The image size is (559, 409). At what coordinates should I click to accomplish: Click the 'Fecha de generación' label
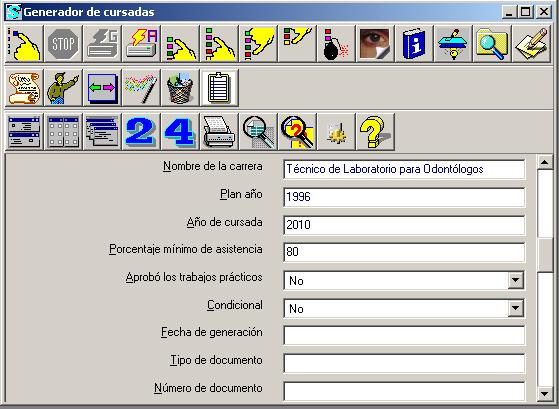212,332
